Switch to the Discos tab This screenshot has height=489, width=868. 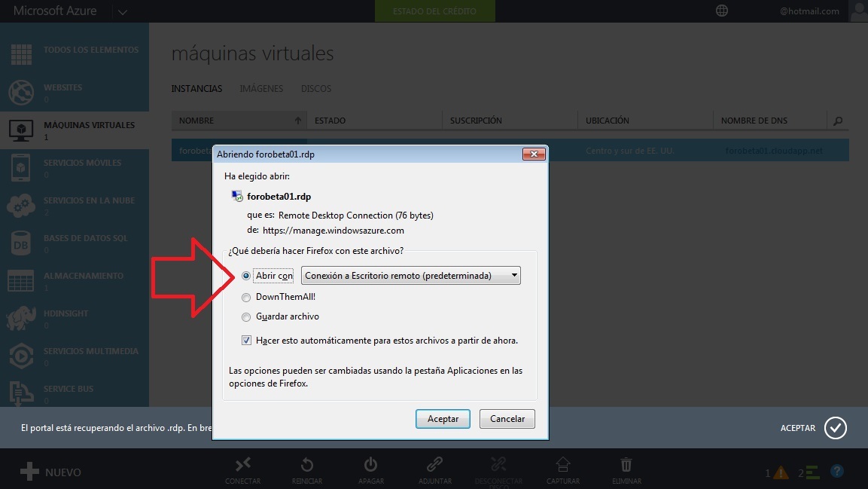click(316, 89)
